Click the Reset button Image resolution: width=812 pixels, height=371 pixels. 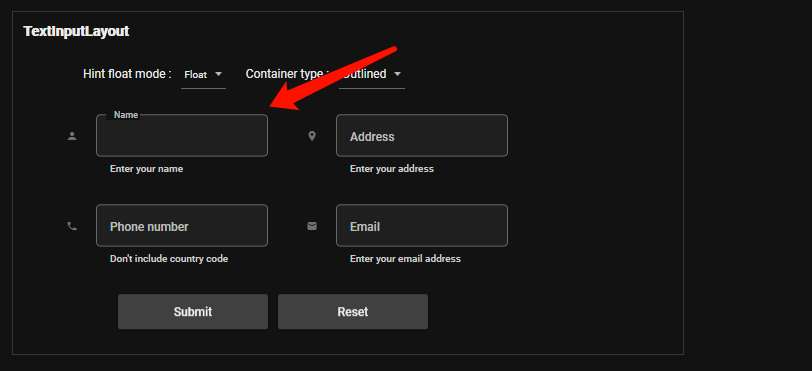pos(353,311)
